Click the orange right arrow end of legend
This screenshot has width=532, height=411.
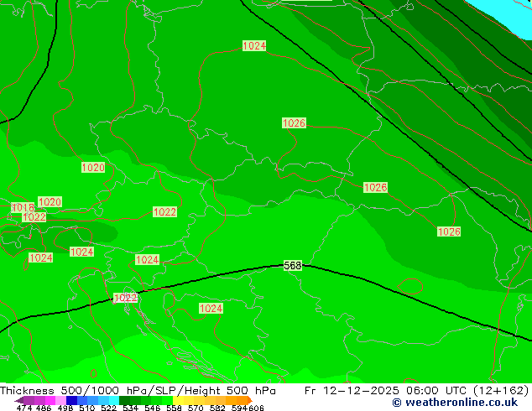coord(250,400)
